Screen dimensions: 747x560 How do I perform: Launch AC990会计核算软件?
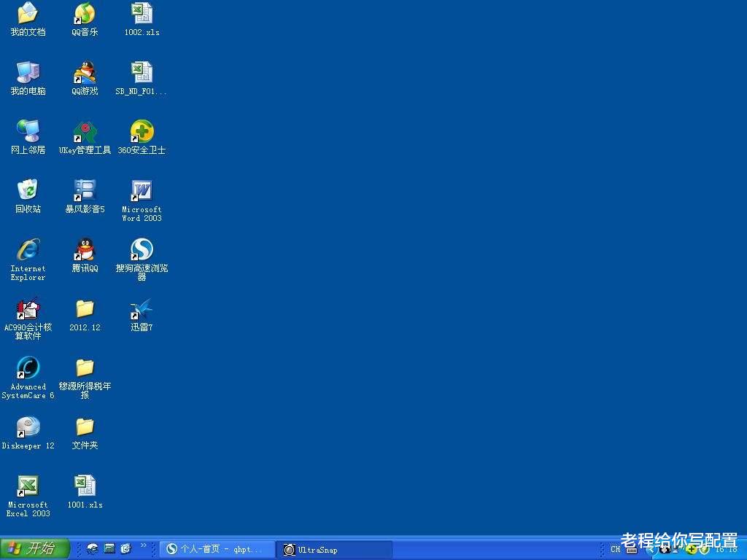click(28, 310)
